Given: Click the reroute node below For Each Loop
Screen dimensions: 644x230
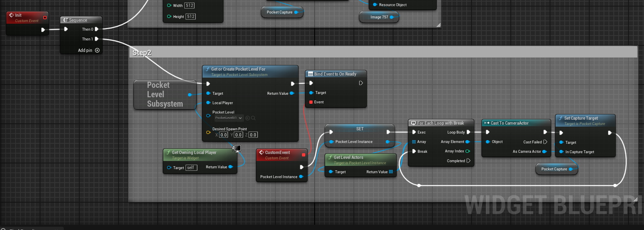Looking at the screenshot, I should (x=419, y=185).
